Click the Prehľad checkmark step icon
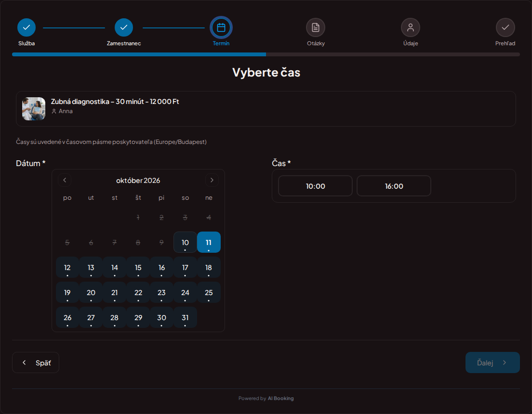The image size is (532, 414). [505, 27]
